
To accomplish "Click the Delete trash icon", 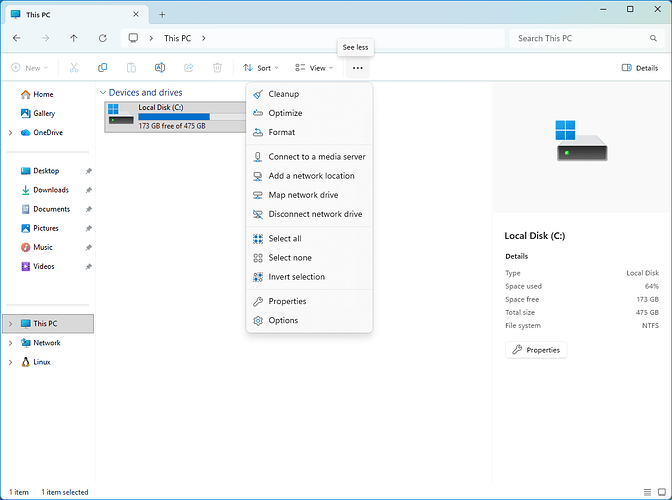I will coord(217,68).
